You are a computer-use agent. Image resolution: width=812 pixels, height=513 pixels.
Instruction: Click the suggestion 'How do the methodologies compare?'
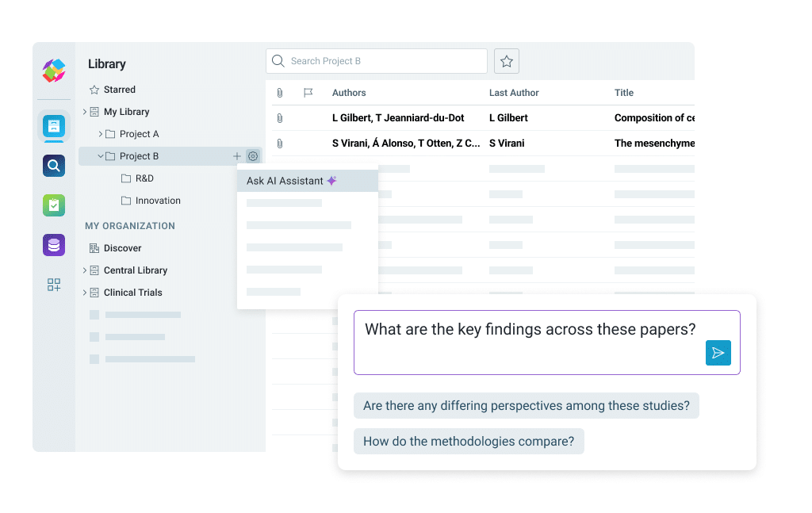coord(468,442)
